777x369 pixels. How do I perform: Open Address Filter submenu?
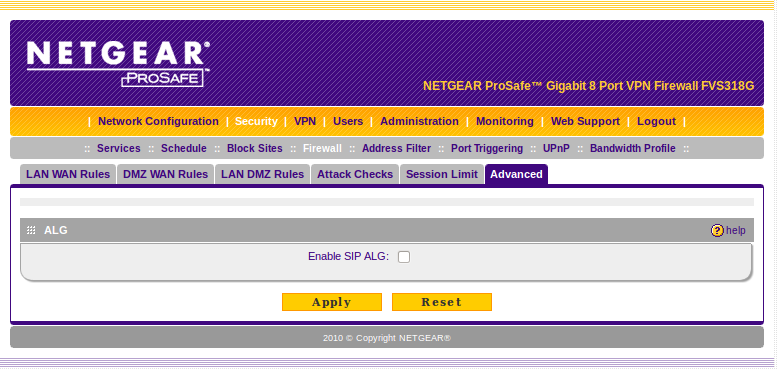pos(396,148)
